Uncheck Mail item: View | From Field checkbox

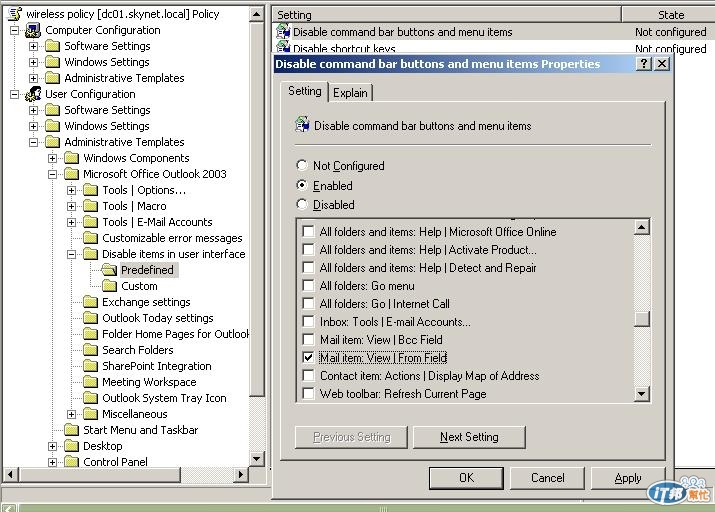click(x=309, y=357)
